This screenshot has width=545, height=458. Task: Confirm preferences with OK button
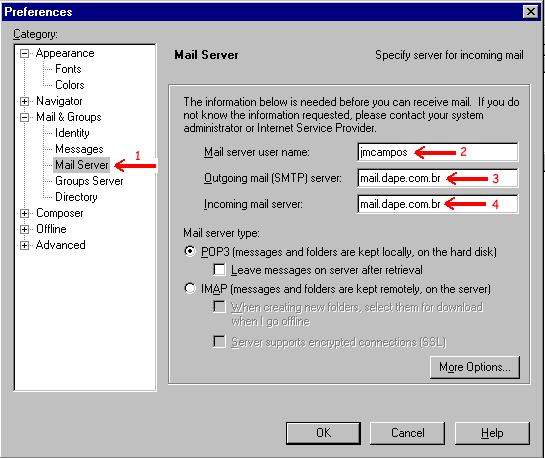point(323,433)
